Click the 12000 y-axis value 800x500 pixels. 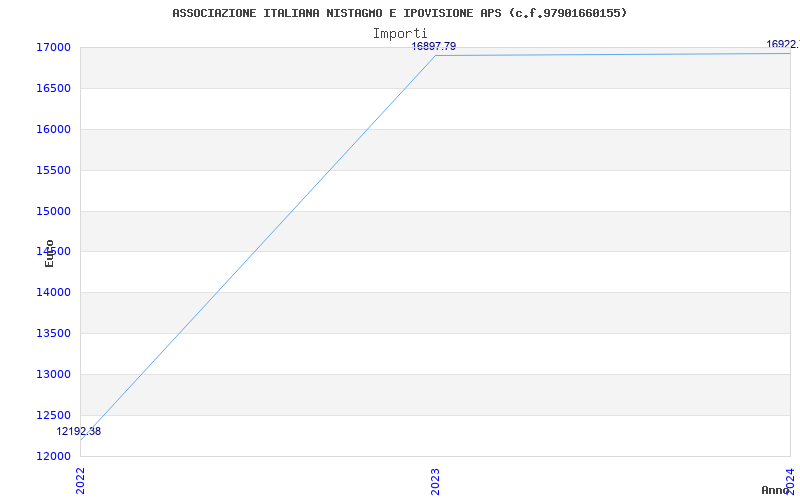pos(53,456)
